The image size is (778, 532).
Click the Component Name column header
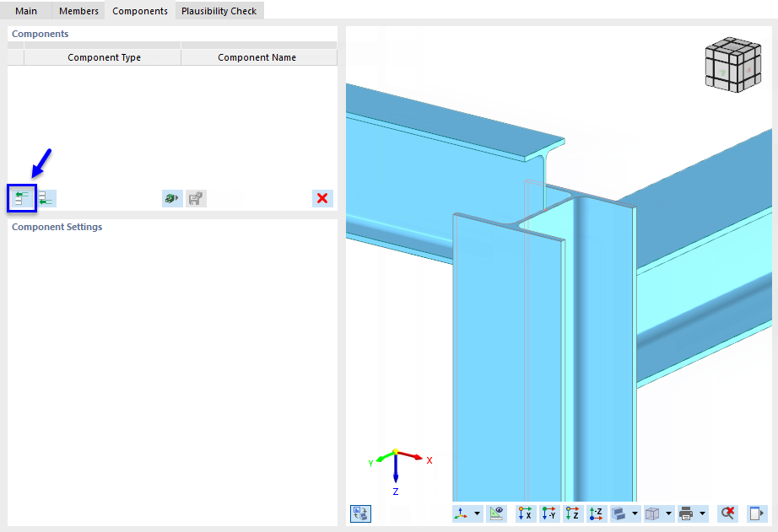pyautogui.click(x=258, y=57)
